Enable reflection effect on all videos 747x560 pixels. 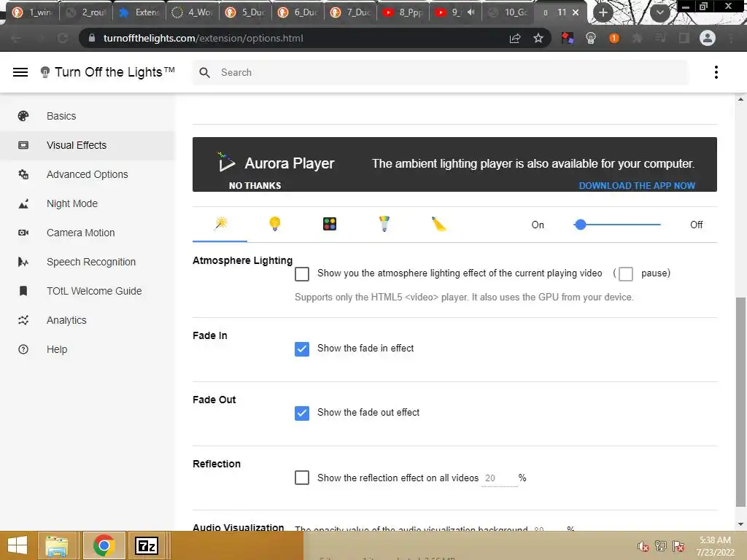point(301,478)
